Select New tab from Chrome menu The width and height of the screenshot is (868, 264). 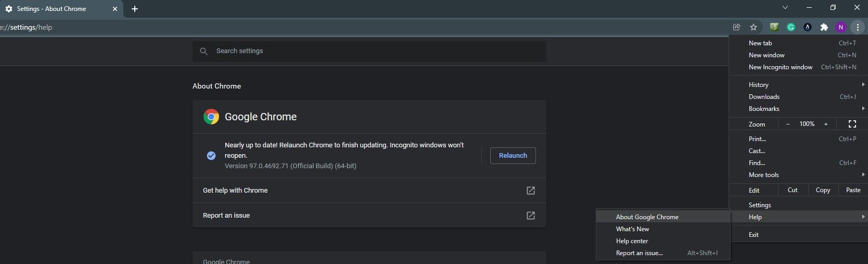click(x=798, y=43)
